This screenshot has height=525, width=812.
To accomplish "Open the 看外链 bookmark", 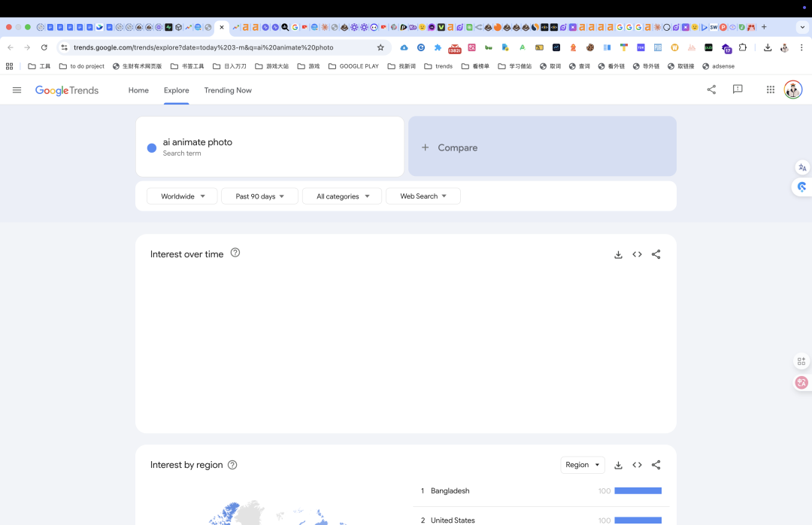I will [x=611, y=66].
